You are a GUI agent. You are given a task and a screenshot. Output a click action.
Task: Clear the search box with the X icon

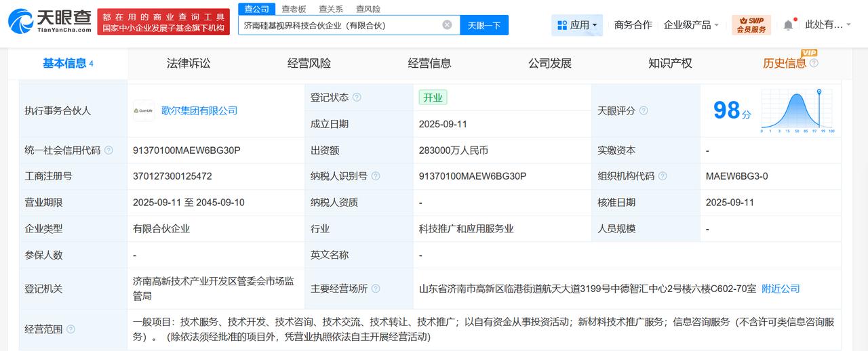(x=447, y=25)
